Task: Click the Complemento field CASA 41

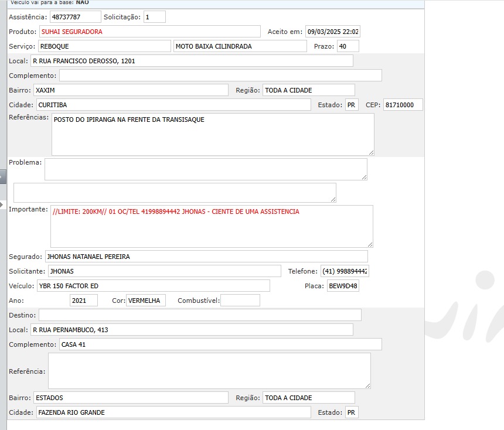Action: [220, 344]
